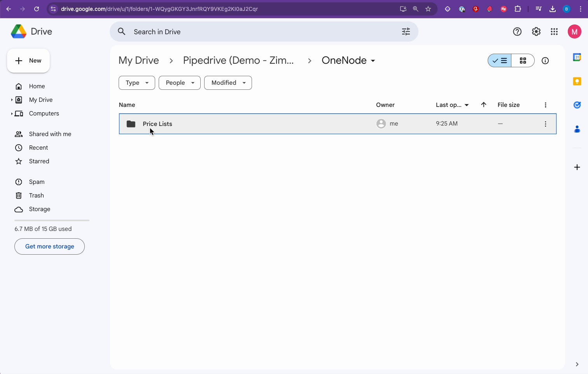Open Google Keep in side panel
The width and height of the screenshot is (588, 374).
tap(577, 81)
